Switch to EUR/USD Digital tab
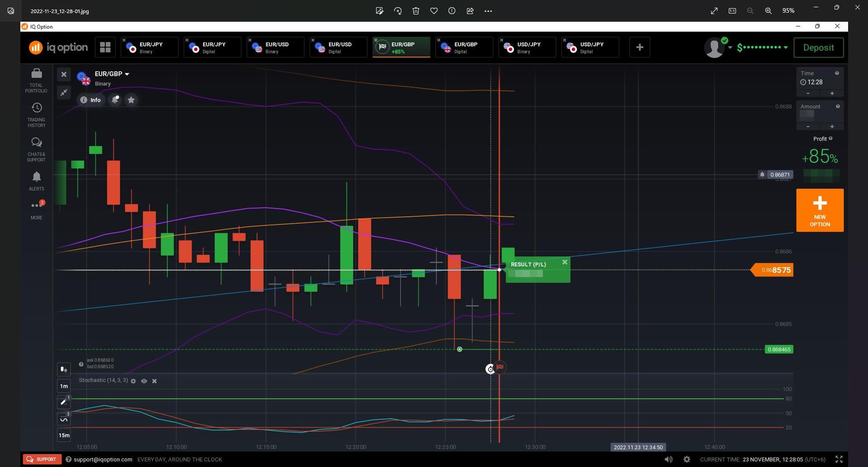868x467 pixels. (338, 48)
